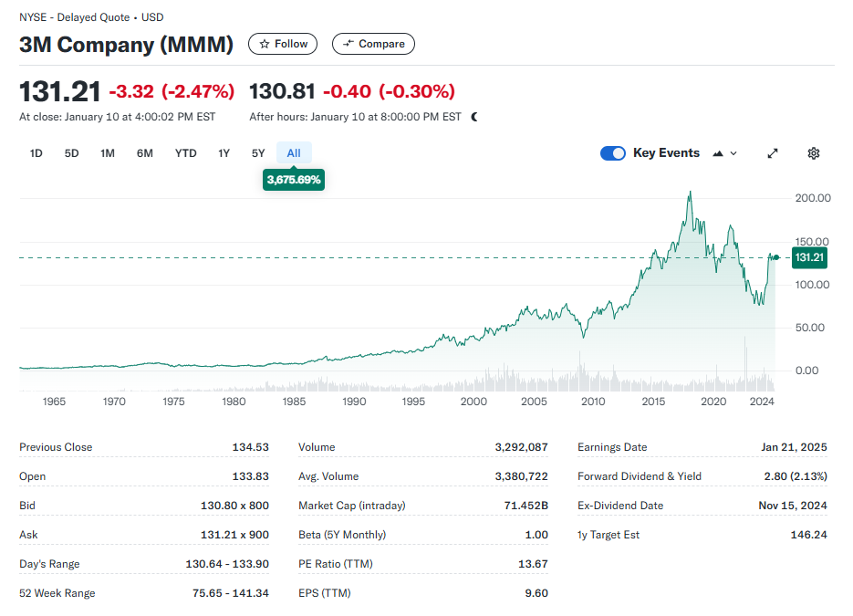Switch chart to 1M range
Image resolution: width=853 pixels, height=616 pixels.
[x=108, y=153]
